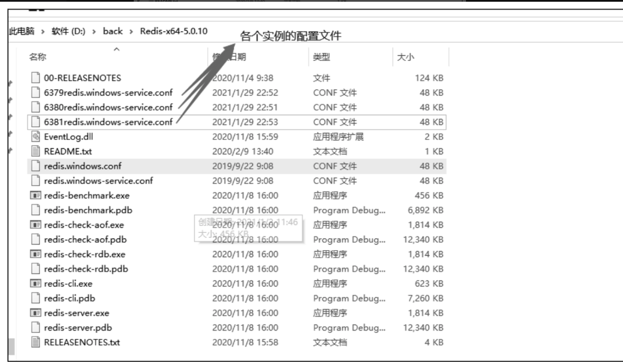Click the redis-benchmark.exe application icon
Image resolution: width=623 pixels, height=364 pixels.
[35, 195]
